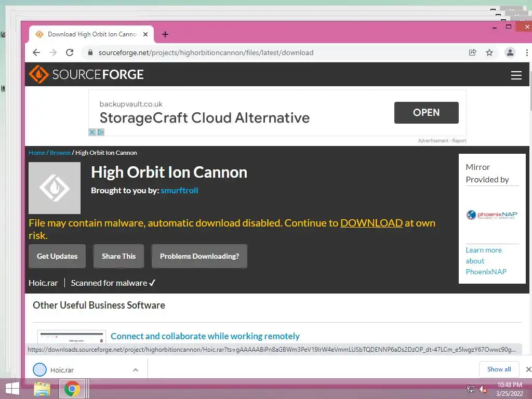Click the Chrome taskbar icon
Image resolution: width=532 pixels, height=399 pixels.
pos(72,389)
